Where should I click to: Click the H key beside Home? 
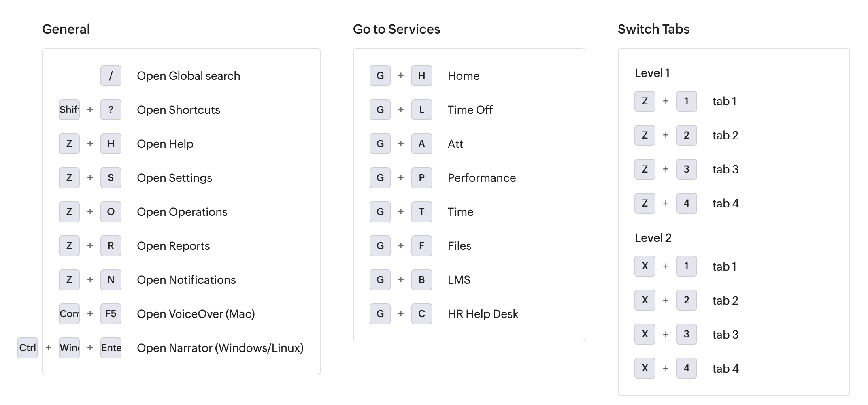click(x=421, y=76)
